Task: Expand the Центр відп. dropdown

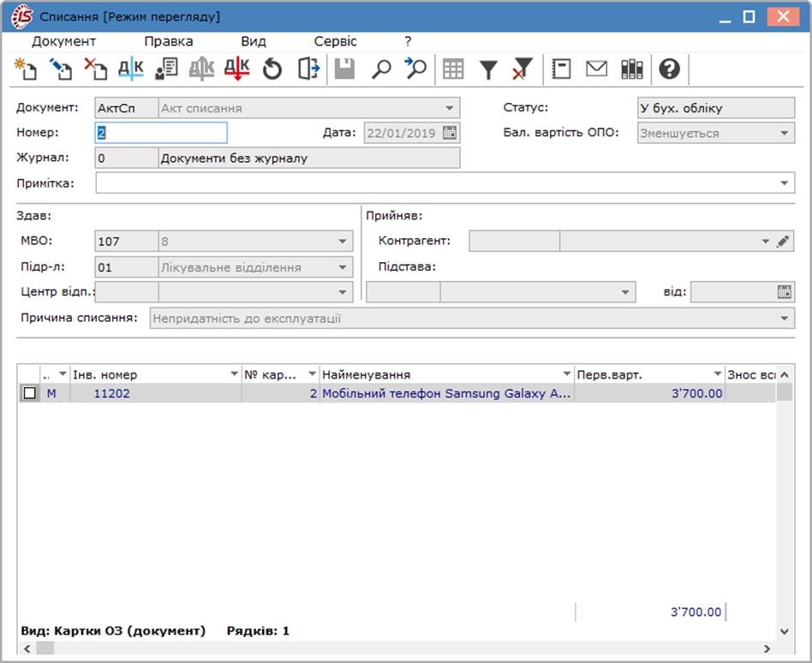Action: point(343,292)
